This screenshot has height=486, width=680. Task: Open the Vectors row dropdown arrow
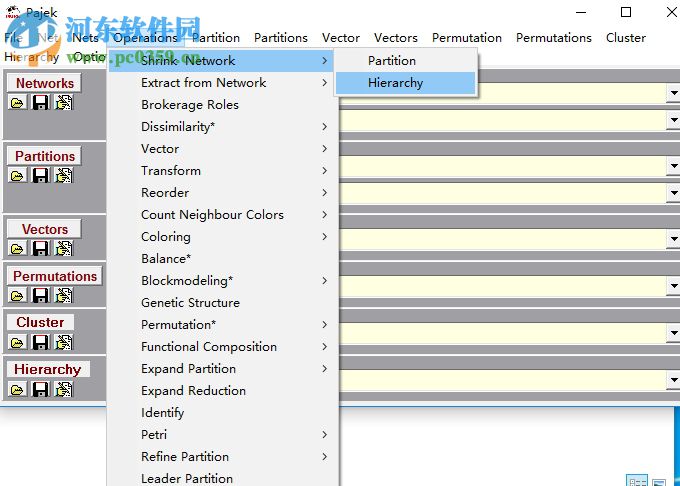673,239
